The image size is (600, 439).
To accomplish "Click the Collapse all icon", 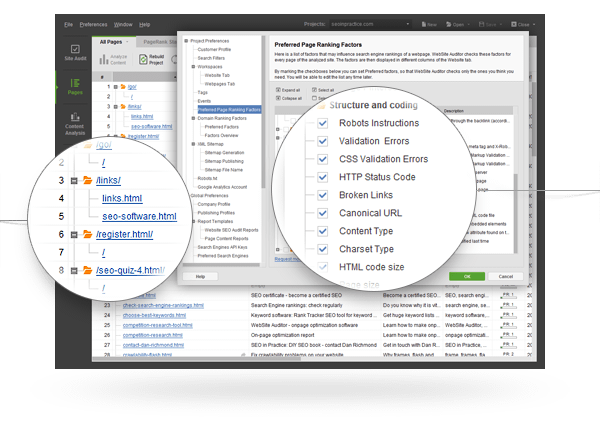I will point(278,98).
